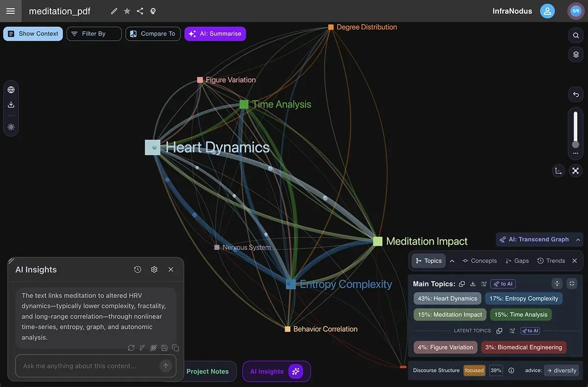Click Discourse Structure info icon
This screenshot has height=387, width=588.
click(512, 370)
